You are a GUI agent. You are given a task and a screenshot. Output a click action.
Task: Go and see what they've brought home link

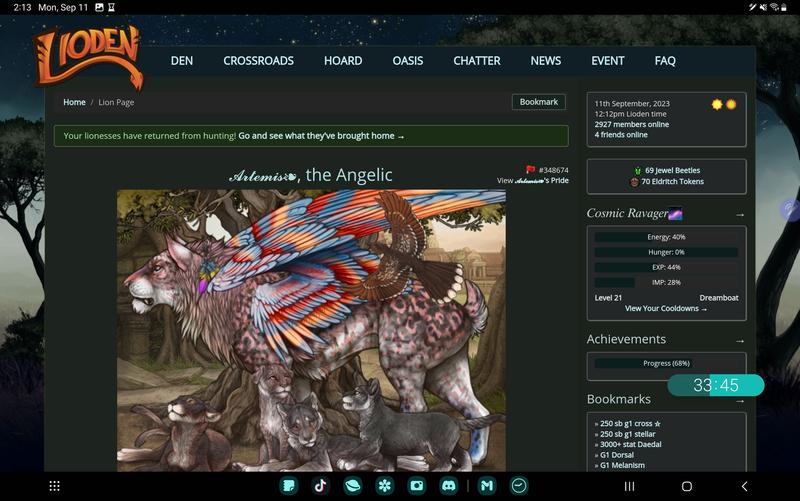321,136
